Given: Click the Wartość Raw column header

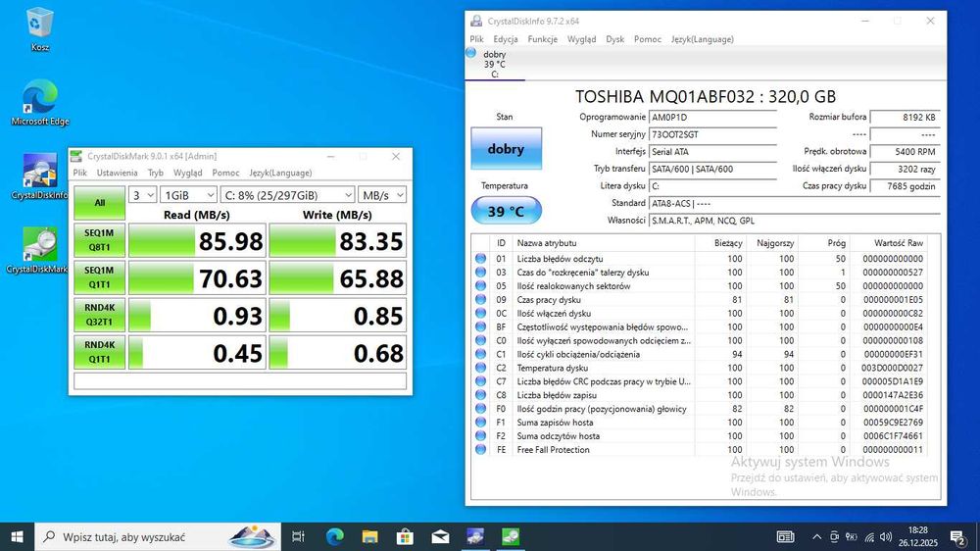Looking at the screenshot, I should pyautogui.click(x=895, y=243).
